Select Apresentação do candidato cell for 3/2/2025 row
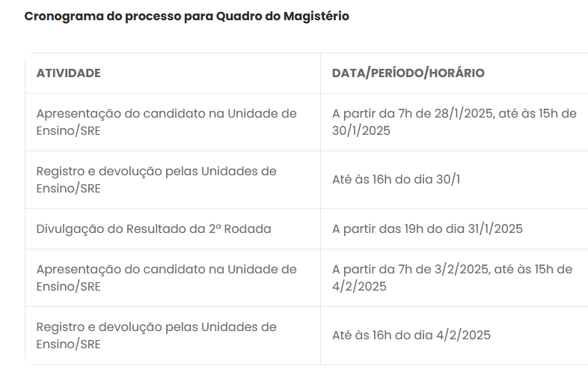The height and width of the screenshot is (376, 588). pyautogui.click(x=166, y=278)
